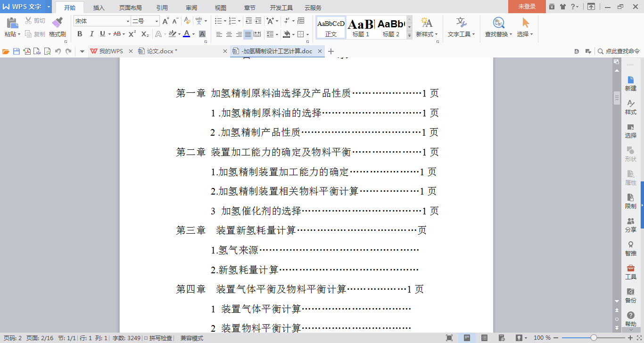Clear formatting with the eraser icon
Screen dimensions: 644x343
[187, 21]
